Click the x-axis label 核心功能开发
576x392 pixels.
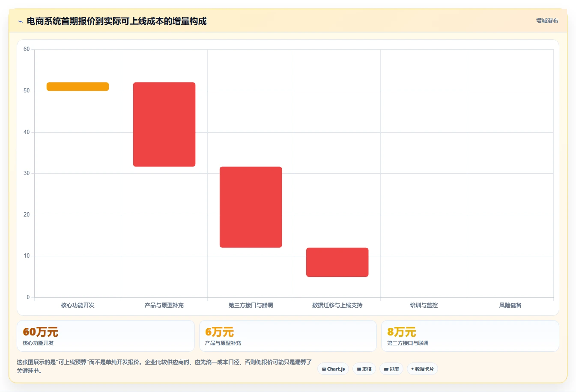(x=78, y=305)
